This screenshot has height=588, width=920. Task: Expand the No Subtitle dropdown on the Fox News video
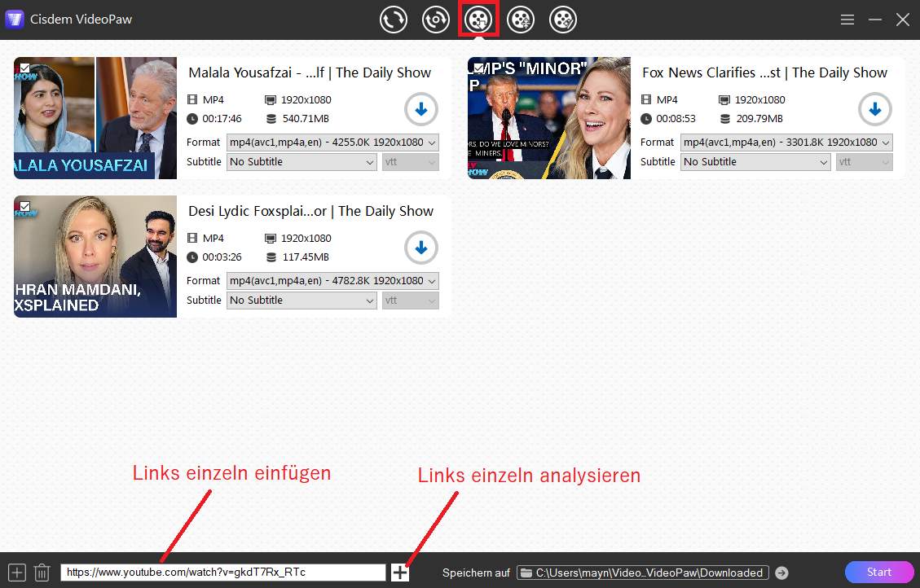click(755, 161)
